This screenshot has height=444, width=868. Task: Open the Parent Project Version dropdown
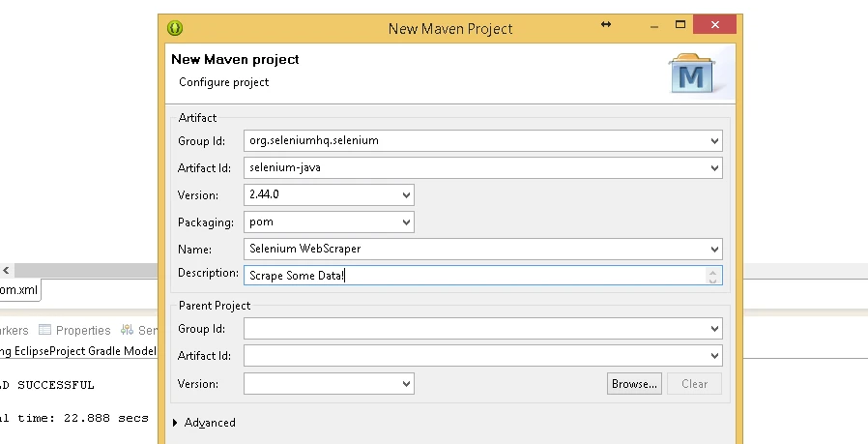(406, 384)
